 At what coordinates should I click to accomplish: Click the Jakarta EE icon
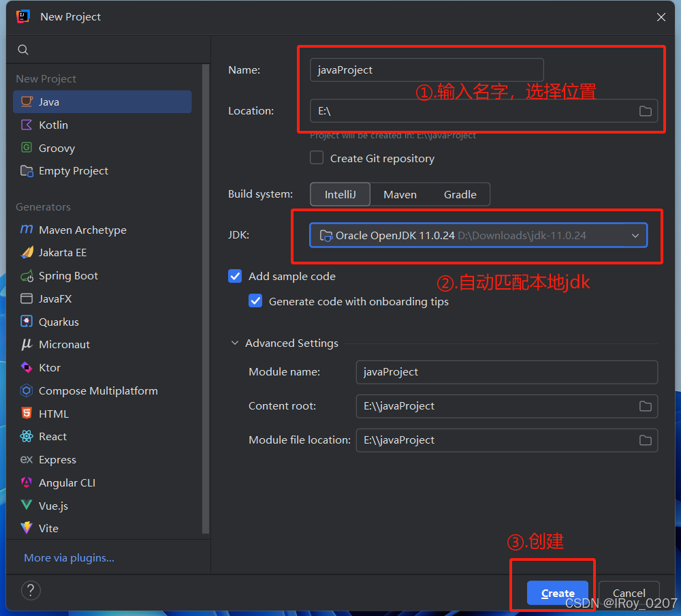click(x=27, y=253)
